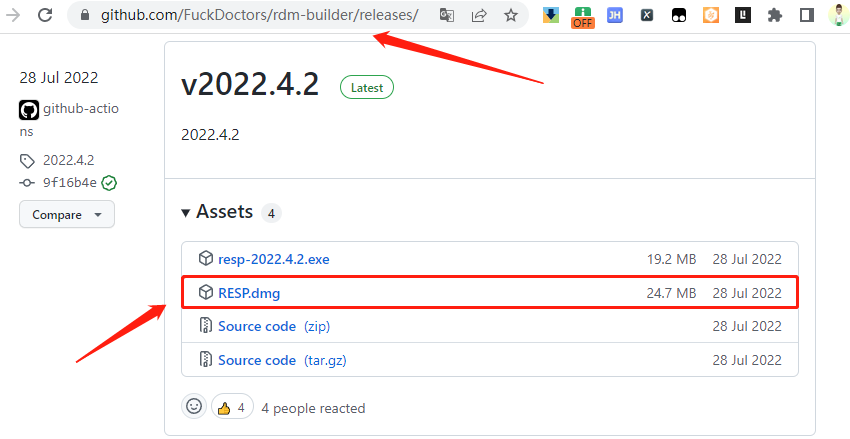The image size is (850, 439).
Task: Toggle the thumbs up reaction with 4
Action: 232,407
